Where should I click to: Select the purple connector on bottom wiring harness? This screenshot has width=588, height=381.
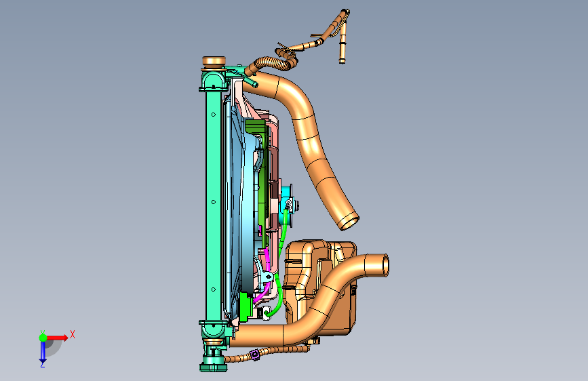coord(254,355)
